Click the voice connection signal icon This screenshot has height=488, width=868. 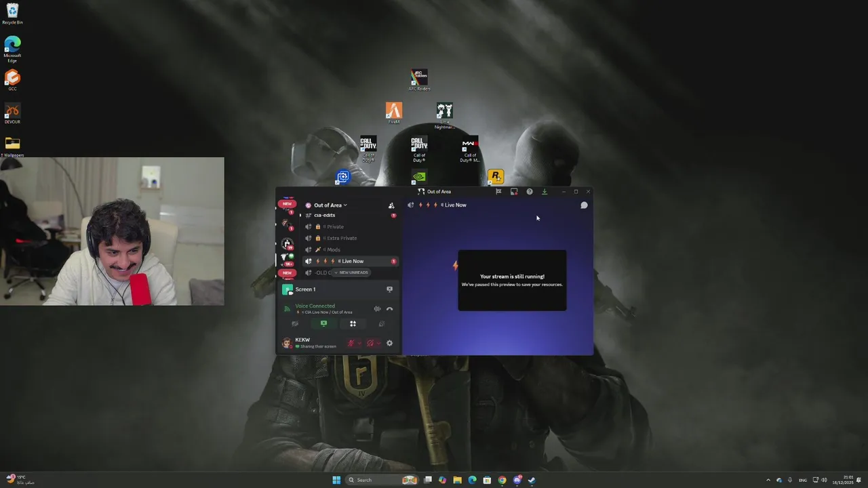coord(287,309)
